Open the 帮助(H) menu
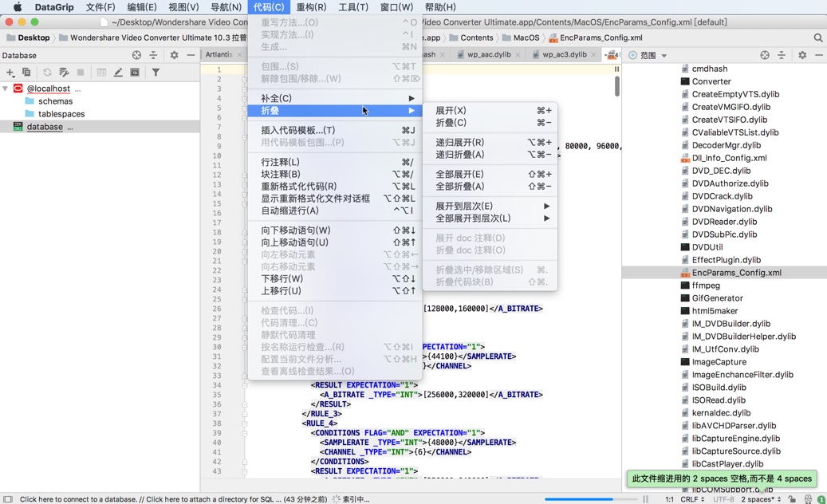 (x=440, y=7)
